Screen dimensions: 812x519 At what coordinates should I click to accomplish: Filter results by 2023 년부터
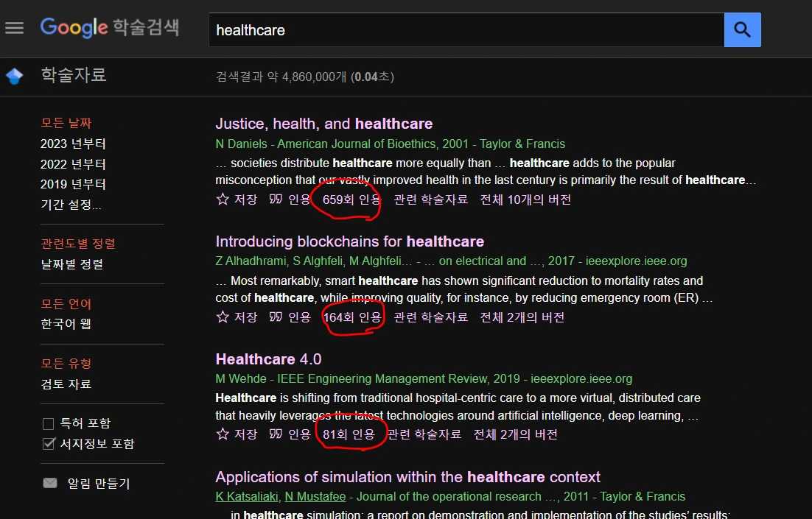(73, 144)
